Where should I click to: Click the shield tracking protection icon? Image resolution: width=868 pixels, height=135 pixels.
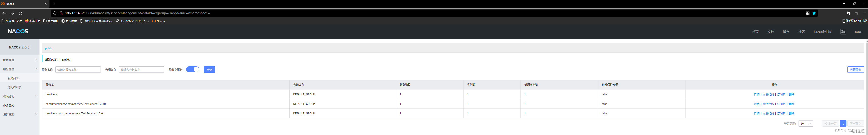(55, 13)
